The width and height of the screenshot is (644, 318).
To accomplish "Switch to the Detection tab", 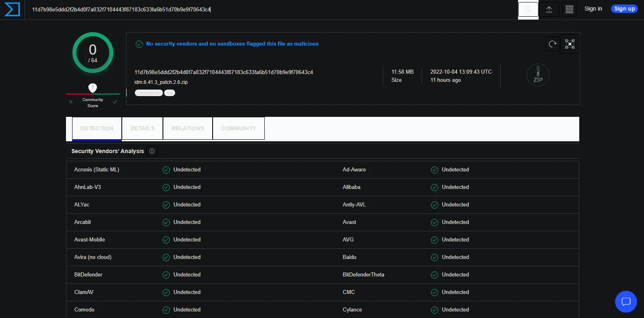I will (97, 128).
